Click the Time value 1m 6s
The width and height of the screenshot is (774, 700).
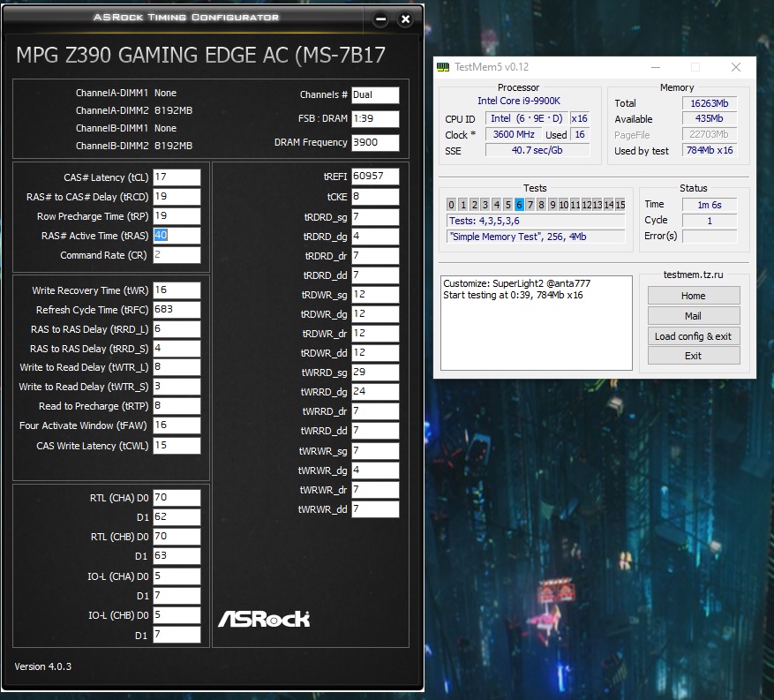710,205
